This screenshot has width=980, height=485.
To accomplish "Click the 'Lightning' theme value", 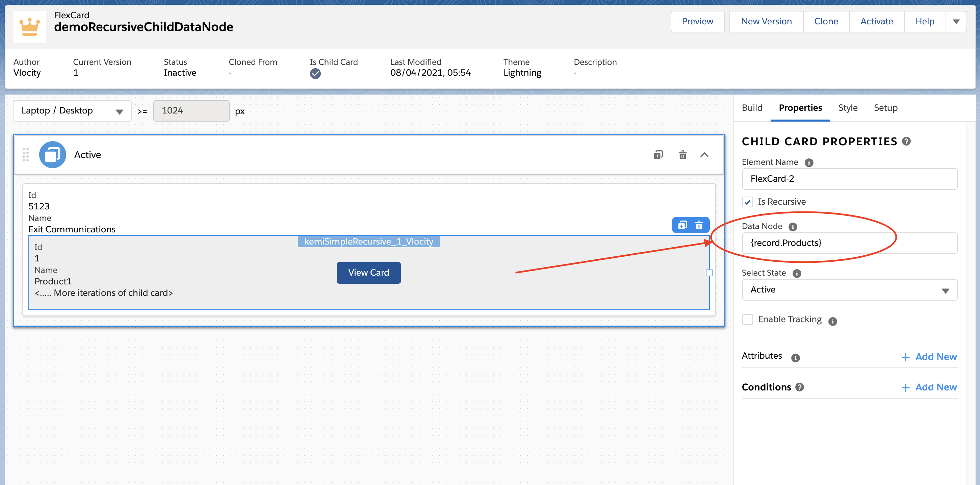I will point(522,73).
